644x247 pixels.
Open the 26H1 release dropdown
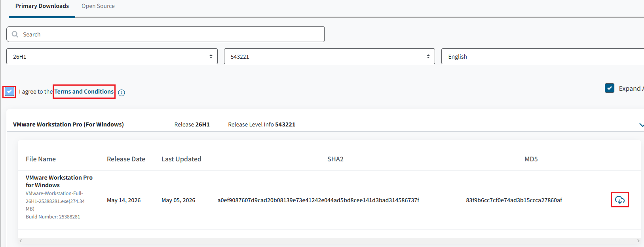[x=112, y=56]
